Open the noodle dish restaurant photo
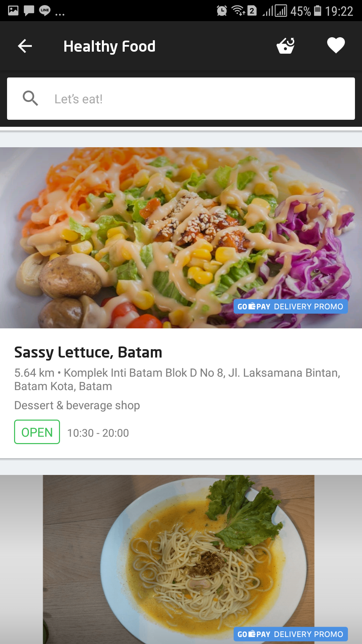Screen dimensions: 362x644 click(x=181, y=559)
